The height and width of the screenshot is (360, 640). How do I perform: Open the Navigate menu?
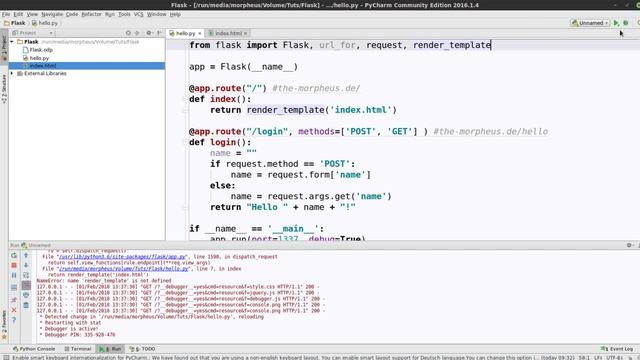[x=52, y=14]
